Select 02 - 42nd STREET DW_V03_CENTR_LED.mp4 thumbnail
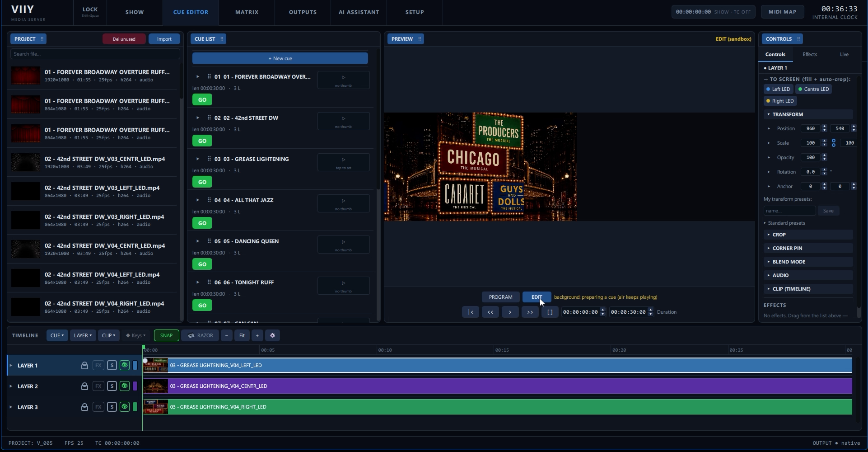The width and height of the screenshot is (868, 452). (x=26, y=162)
